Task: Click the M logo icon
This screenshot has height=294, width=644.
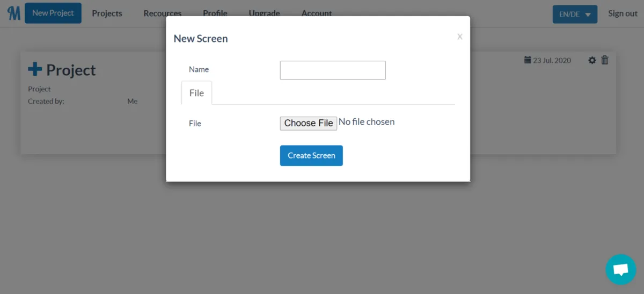Action: click(13, 13)
